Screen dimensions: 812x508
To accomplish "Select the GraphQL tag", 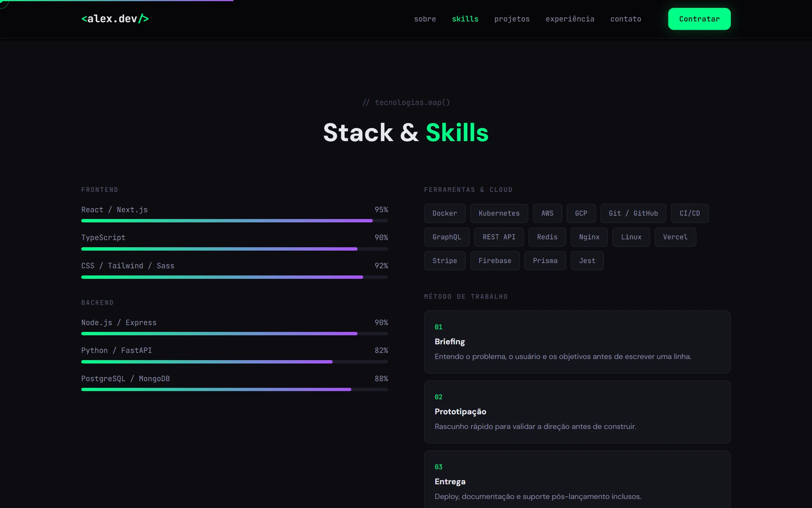I will pos(447,237).
